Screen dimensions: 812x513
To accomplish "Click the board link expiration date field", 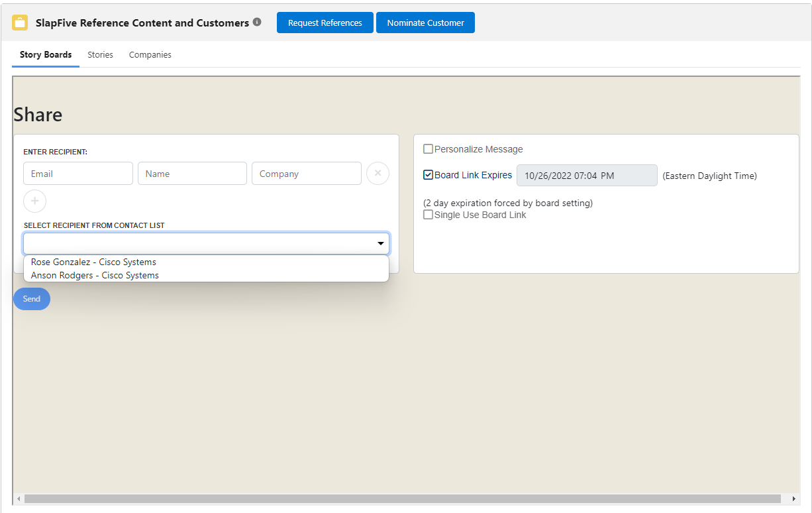I will pyautogui.click(x=587, y=175).
